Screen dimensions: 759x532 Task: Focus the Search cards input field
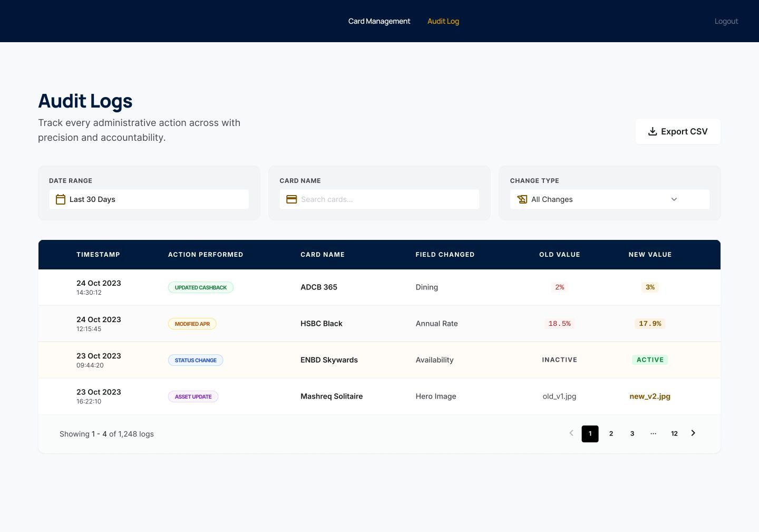click(x=379, y=199)
